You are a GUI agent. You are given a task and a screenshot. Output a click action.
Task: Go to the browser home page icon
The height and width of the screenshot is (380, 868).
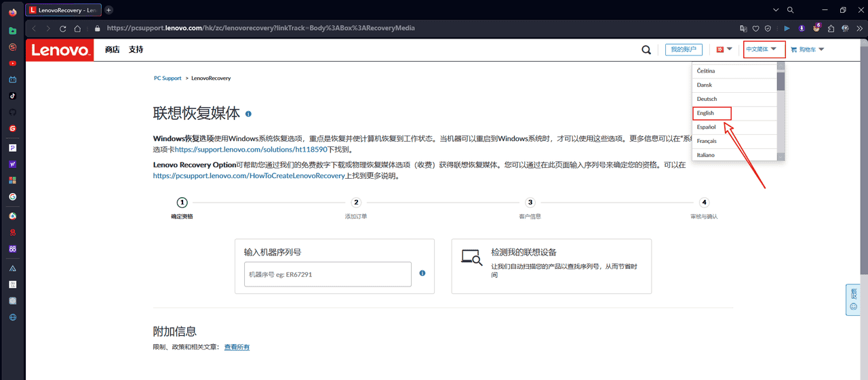(78, 28)
